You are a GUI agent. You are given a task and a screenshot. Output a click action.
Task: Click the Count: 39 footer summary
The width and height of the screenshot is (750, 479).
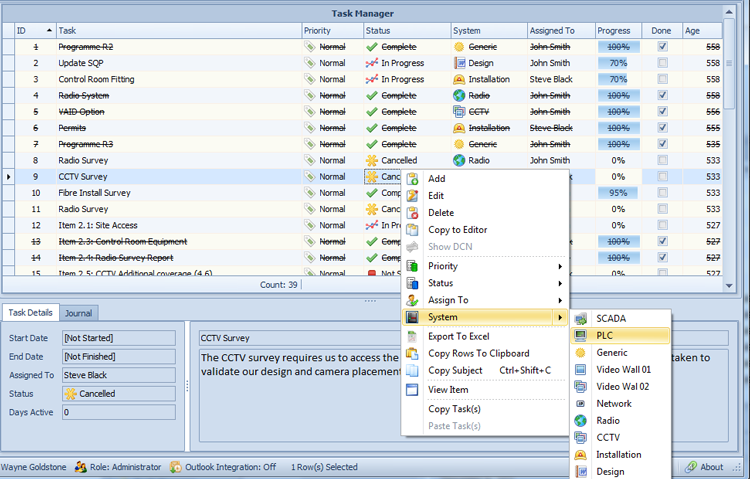click(x=278, y=285)
